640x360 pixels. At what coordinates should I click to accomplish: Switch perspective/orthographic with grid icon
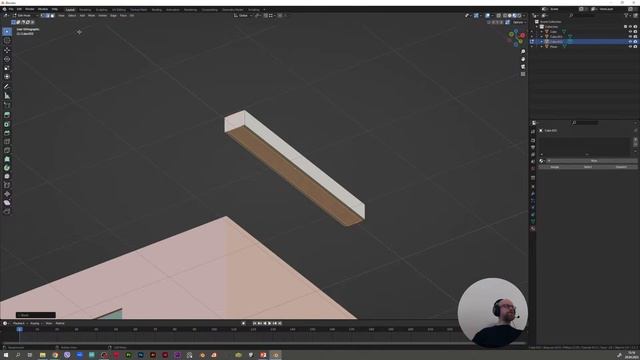click(523, 74)
